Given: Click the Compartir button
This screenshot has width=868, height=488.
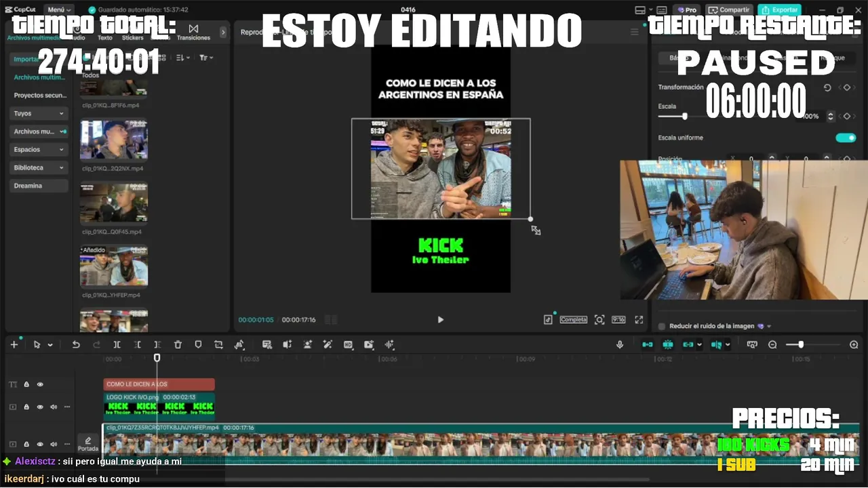Looking at the screenshot, I should pyautogui.click(x=729, y=9).
